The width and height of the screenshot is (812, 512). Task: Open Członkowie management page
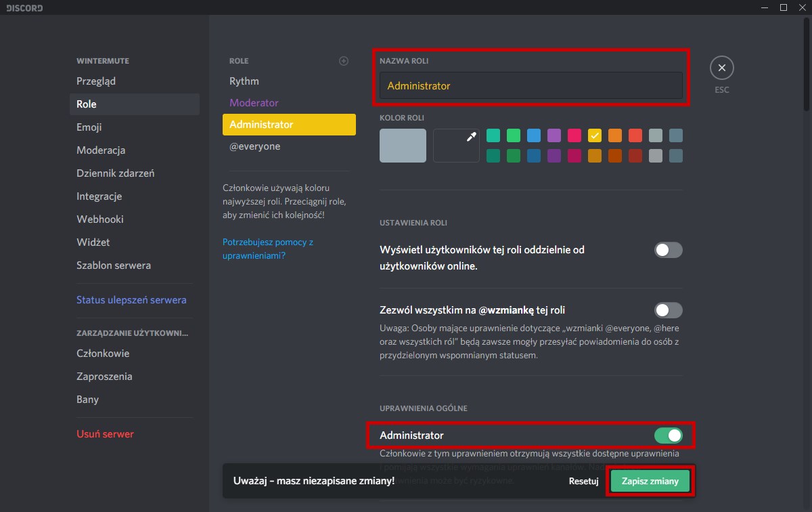pyautogui.click(x=135, y=354)
